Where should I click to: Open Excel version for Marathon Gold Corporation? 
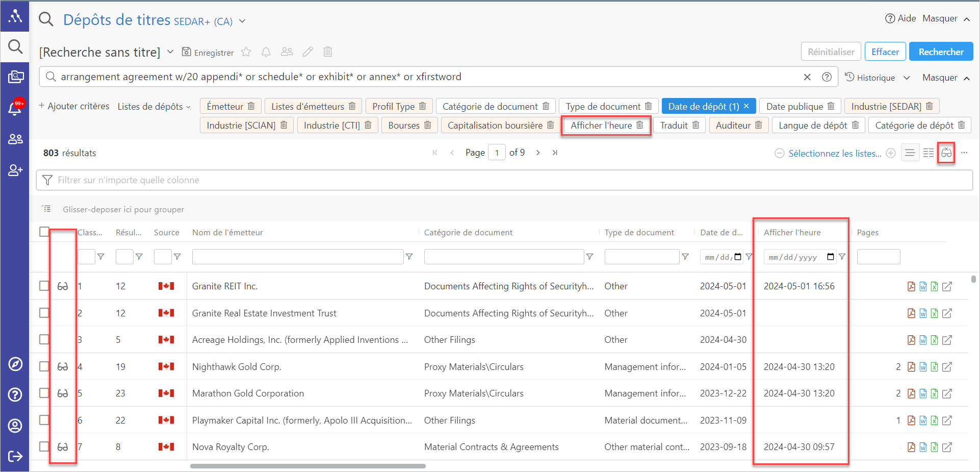934,393
